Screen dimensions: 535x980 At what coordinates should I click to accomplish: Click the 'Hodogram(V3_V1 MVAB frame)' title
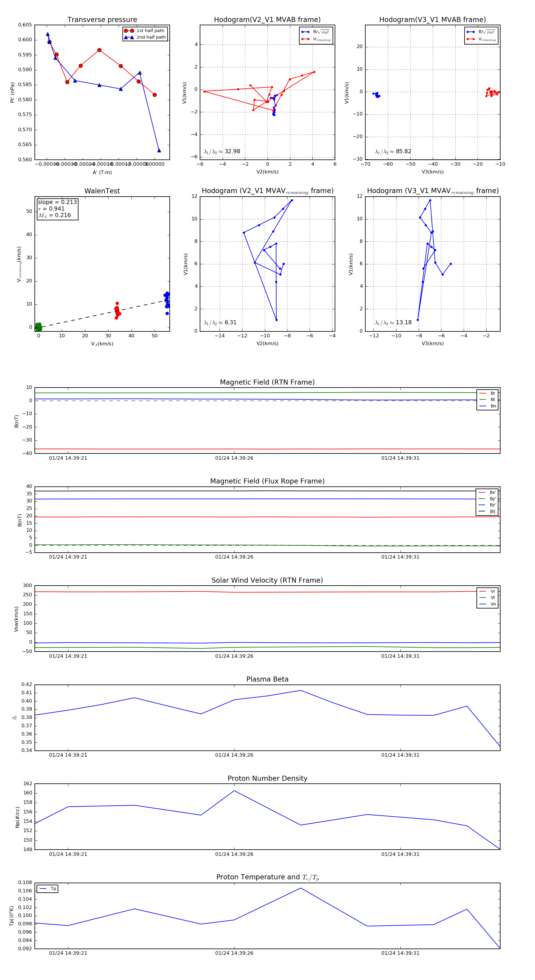(x=432, y=20)
